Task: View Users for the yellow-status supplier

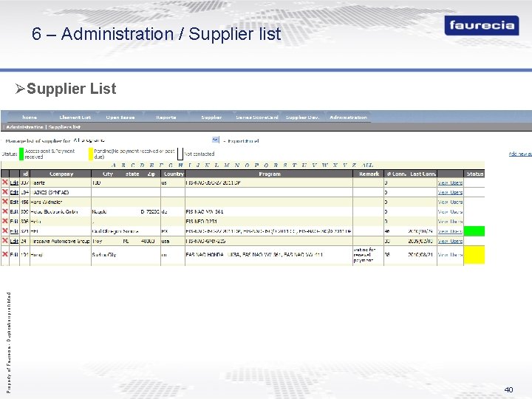Action: tap(450, 254)
